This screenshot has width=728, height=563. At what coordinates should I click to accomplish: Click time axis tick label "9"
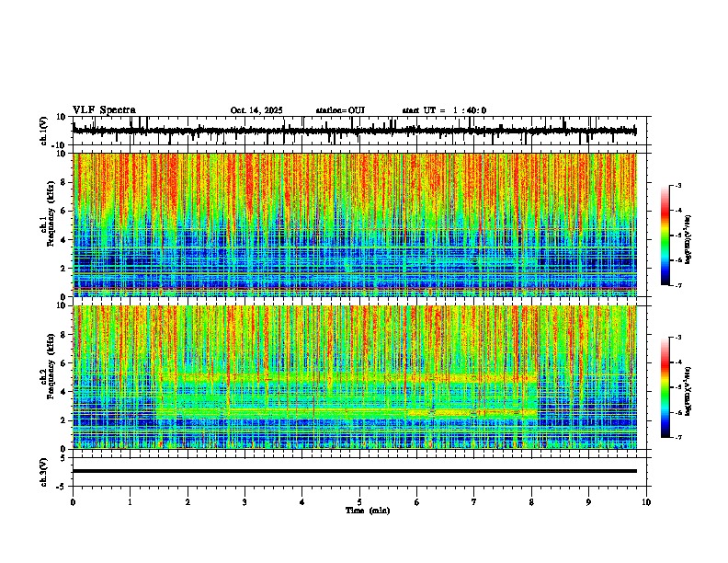588,502
